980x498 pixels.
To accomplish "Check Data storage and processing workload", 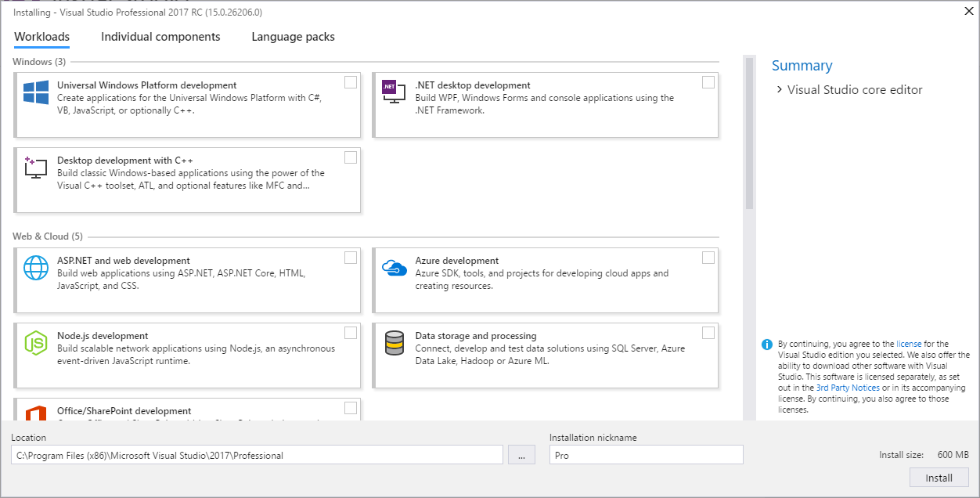I will point(708,333).
